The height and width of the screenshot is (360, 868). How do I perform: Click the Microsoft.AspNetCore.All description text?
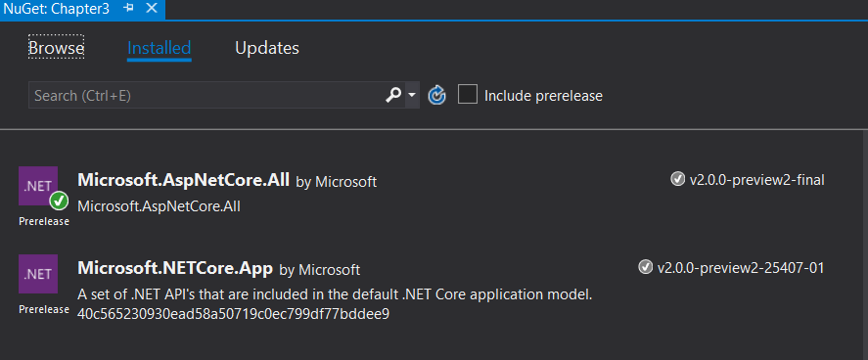tap(159, 206)
